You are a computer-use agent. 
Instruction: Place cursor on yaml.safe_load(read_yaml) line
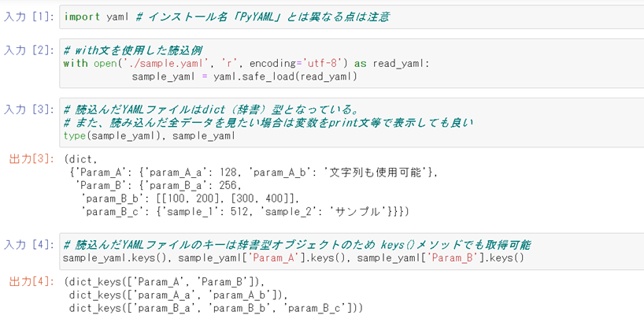(x=244, y=76)
